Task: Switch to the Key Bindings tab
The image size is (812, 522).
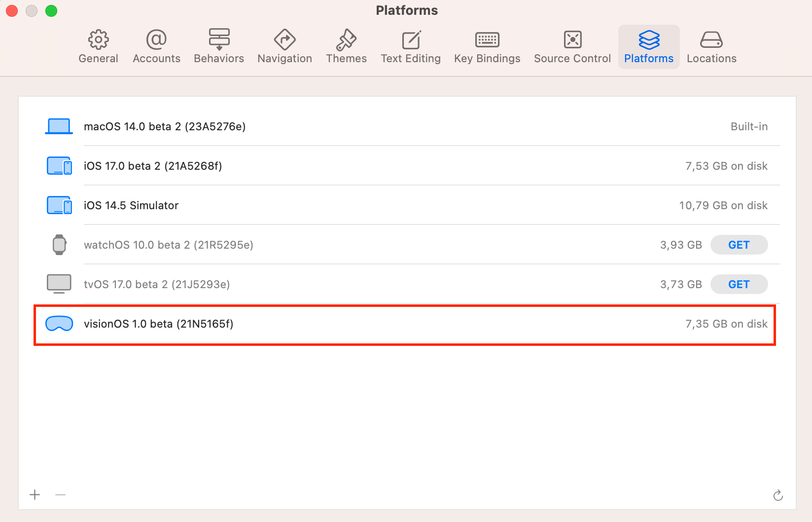Action: (487, 47)
